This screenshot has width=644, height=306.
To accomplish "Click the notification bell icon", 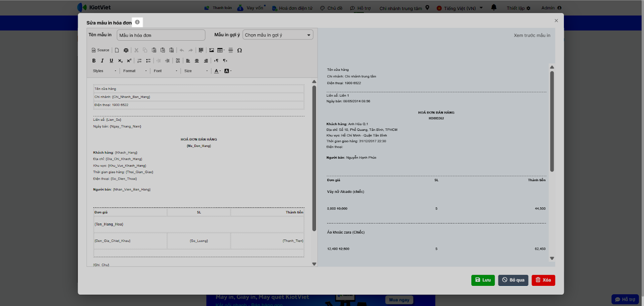I will [494, 7].
